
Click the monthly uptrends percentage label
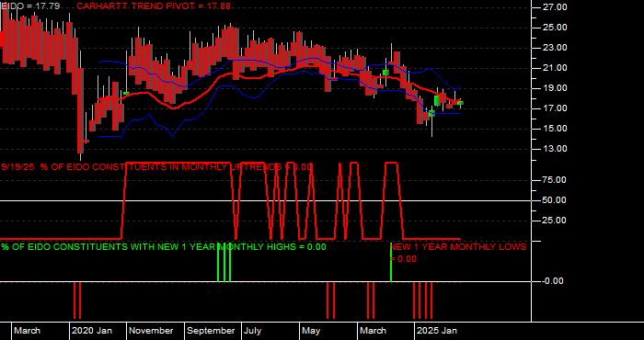pyautogui.click(x=156, y=167)
